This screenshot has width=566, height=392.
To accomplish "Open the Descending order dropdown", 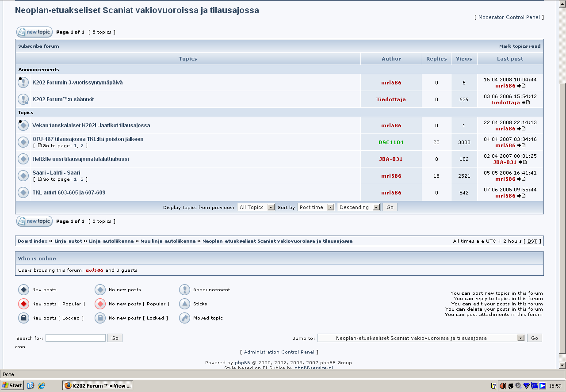I will (358, 207).
